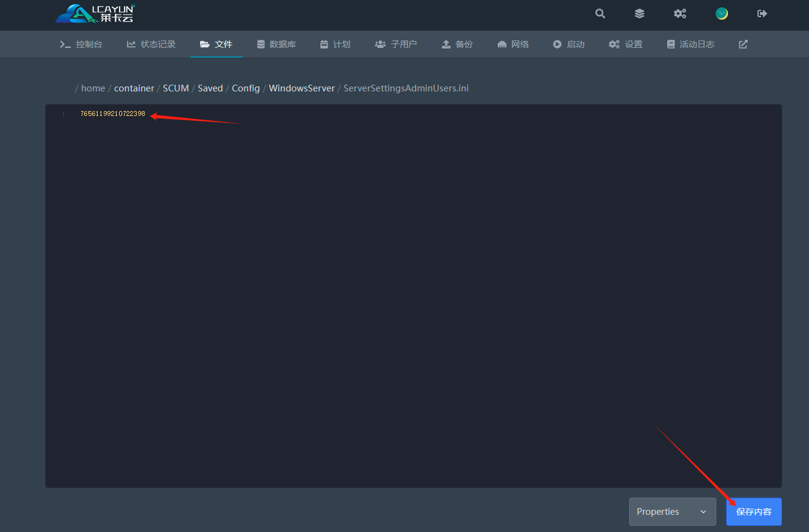Open the 活动日志 activity log tab
Image resolution: width=809 pixels, height=532 pixels.
(x=691, y=44)
